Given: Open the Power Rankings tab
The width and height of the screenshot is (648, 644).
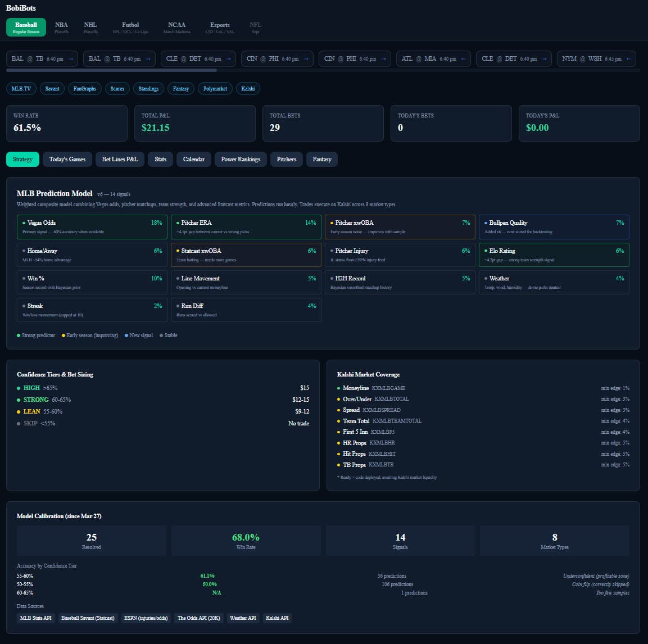Looking at the screenshot, I should tap(241, 159).
